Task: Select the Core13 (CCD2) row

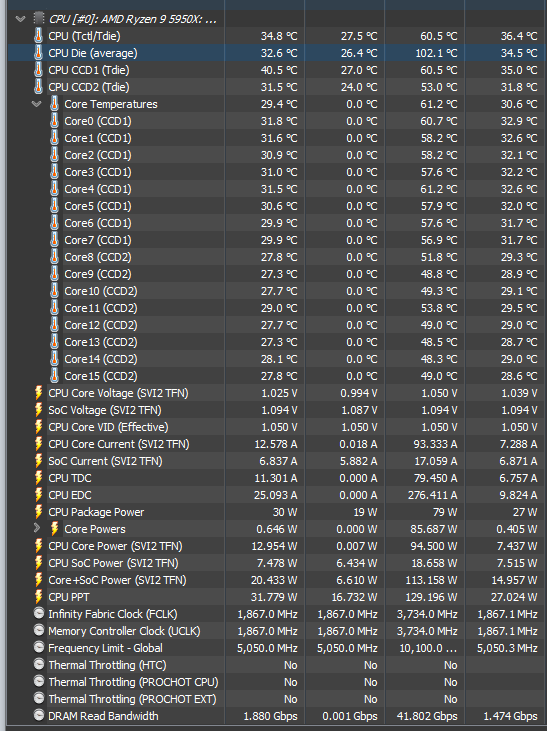Action: click(277, 342)
